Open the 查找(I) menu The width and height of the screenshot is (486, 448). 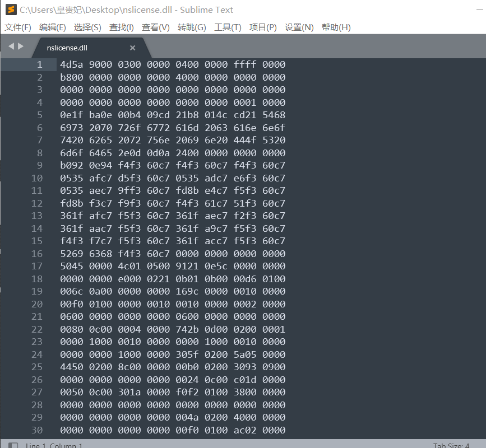click(122, 27)
